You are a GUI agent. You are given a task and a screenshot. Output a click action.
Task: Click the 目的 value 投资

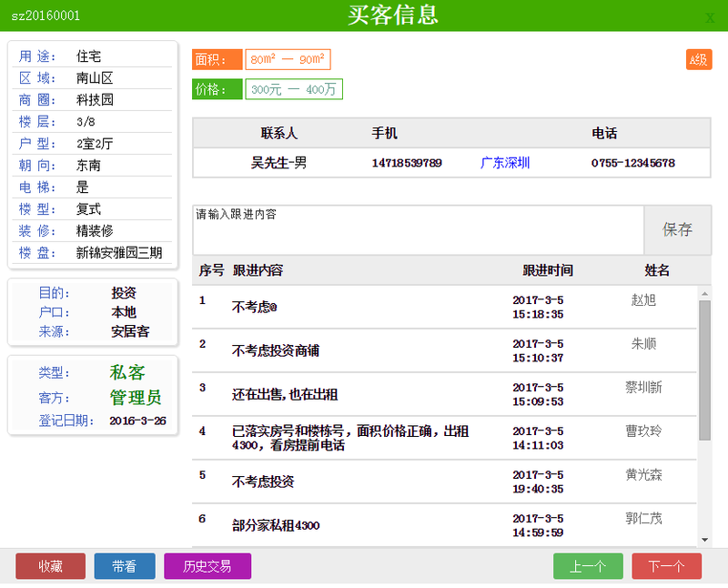click(x=124, y=292)
